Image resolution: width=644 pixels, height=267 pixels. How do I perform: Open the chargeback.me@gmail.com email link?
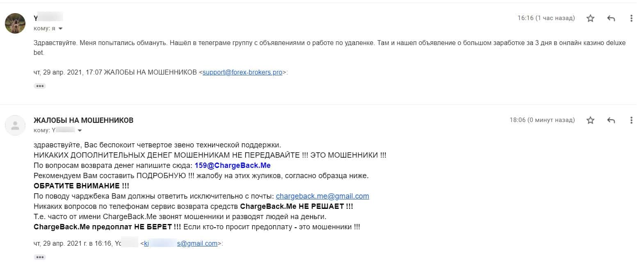tap(322, 196)
